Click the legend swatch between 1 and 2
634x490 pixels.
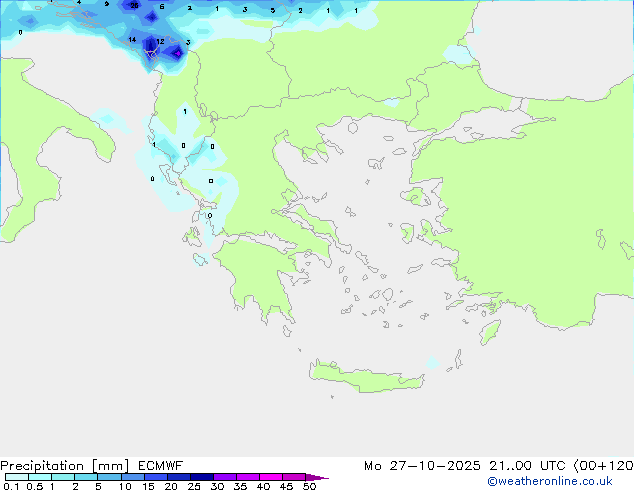[63, 477]
